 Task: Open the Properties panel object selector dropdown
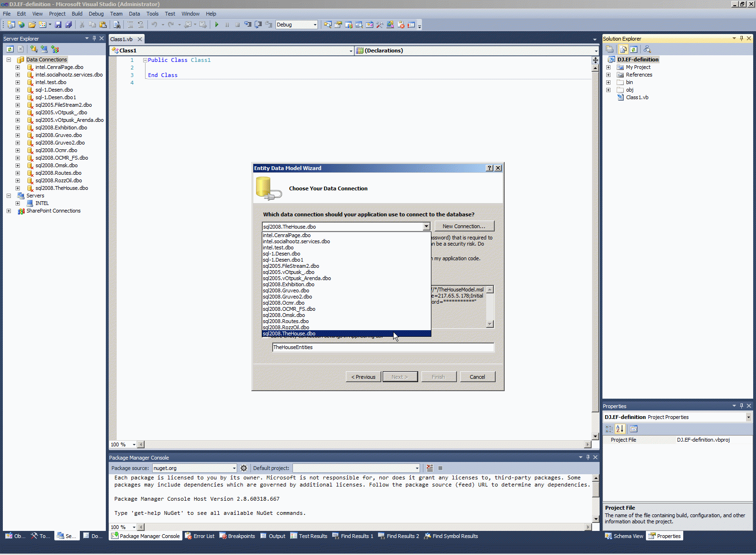click(x=748, y=417)
